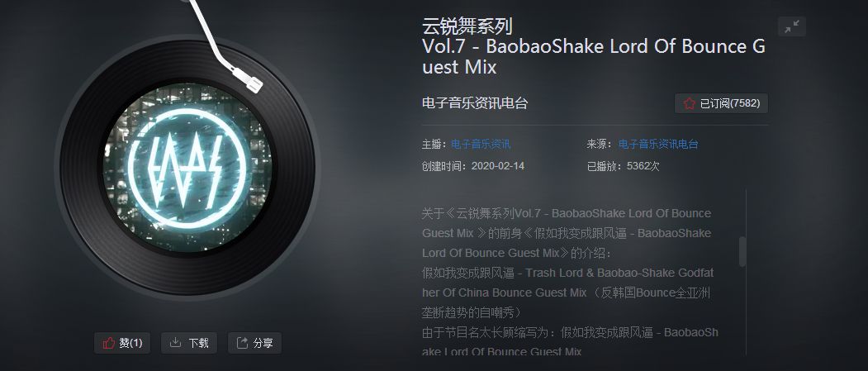Like the program with 赞(1) button
The height and width of the screenshot is (371, 868).
[x=122, y=343]
